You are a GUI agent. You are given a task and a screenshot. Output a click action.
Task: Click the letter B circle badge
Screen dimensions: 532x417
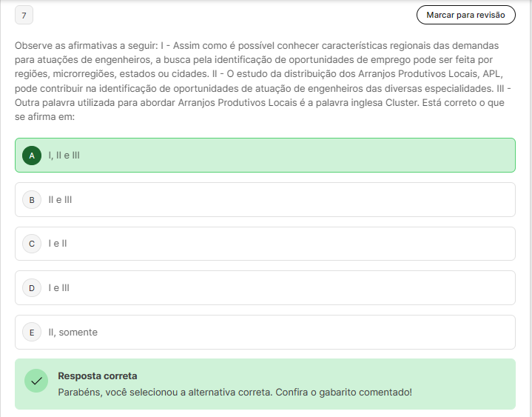(32, 200)
